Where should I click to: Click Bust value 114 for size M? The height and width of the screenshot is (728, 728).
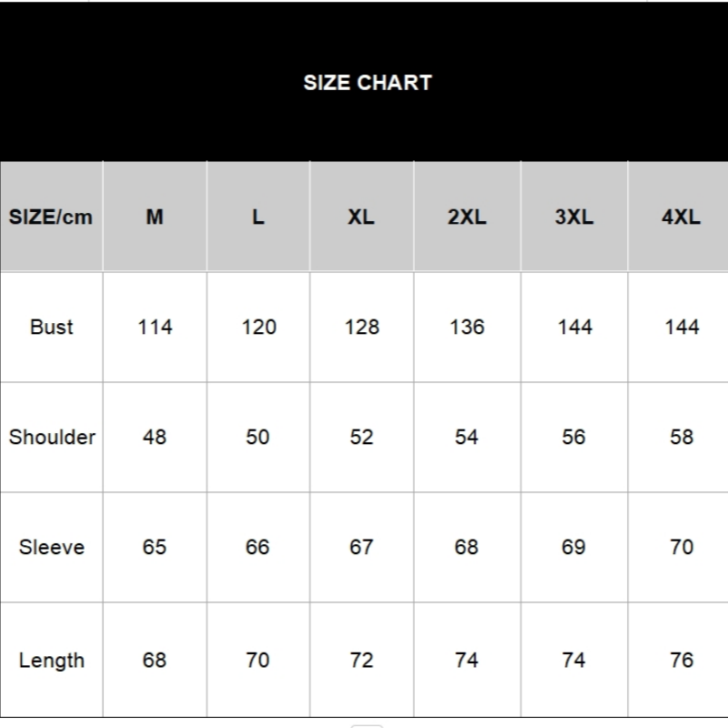155,327
